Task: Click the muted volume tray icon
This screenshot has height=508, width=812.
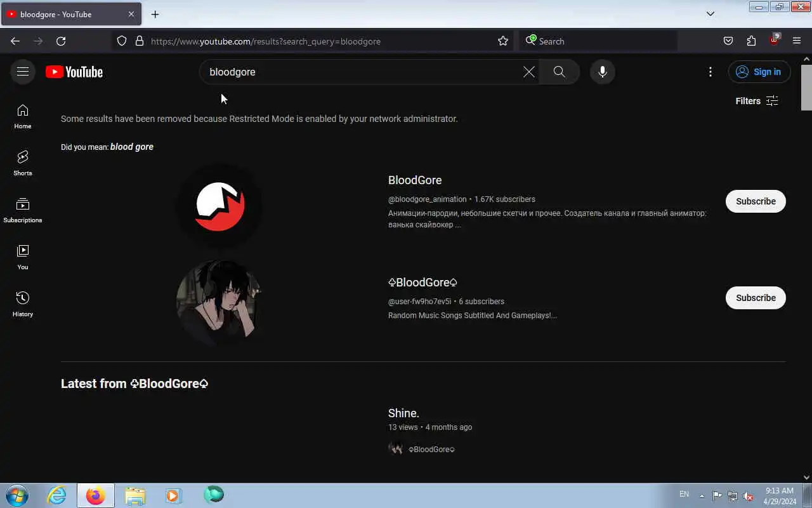Action: pyautogui.click(x=749, y=496)
